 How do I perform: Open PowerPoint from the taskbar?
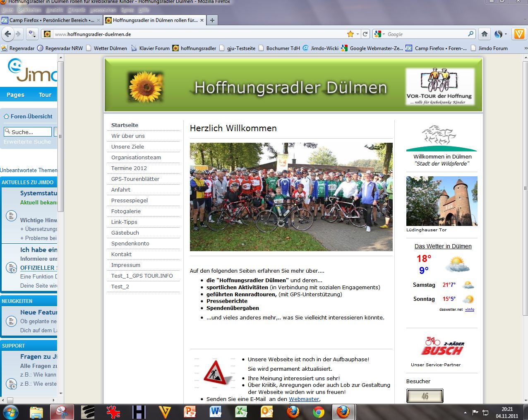[190, 412]
